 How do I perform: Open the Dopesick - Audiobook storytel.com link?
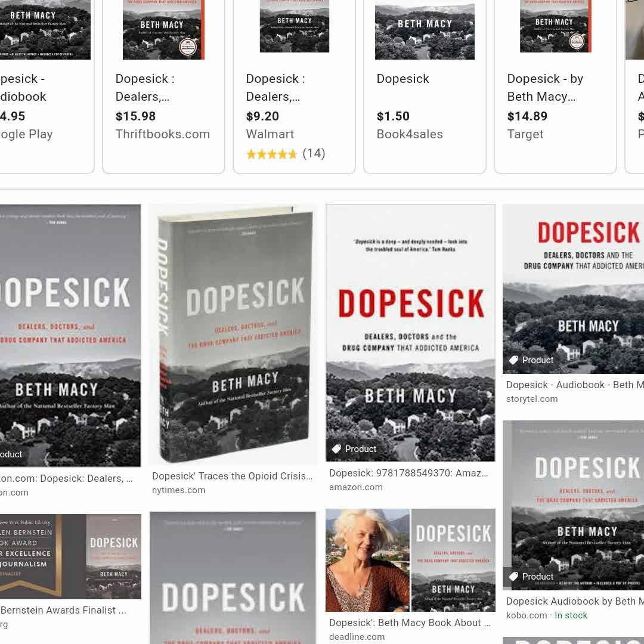(575, 385)
